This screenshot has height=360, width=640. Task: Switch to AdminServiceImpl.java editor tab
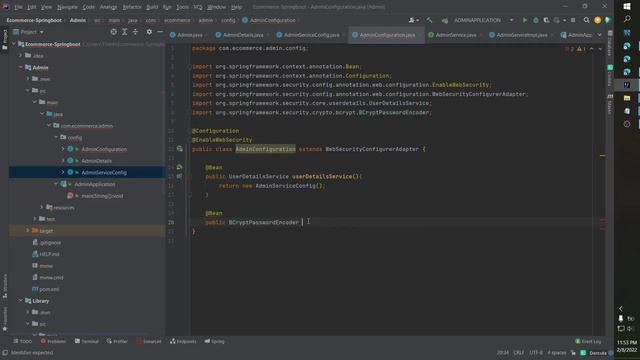click(520, 35)
